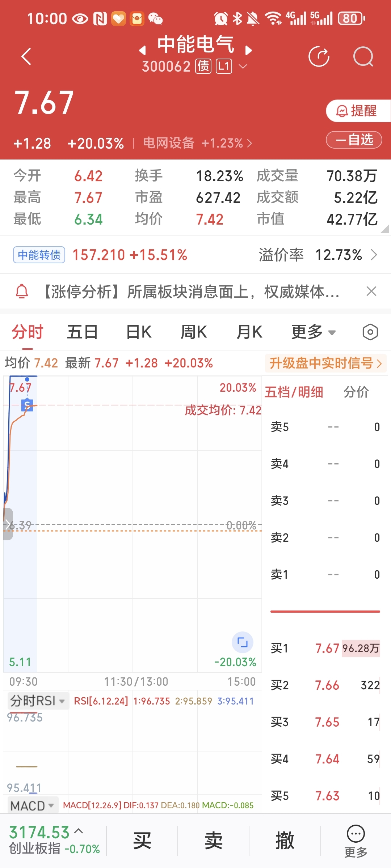Image resolution: width=391 pixels, height=868 pixels.
Task: Select 卖5 order row
Action: pos(325,427)
